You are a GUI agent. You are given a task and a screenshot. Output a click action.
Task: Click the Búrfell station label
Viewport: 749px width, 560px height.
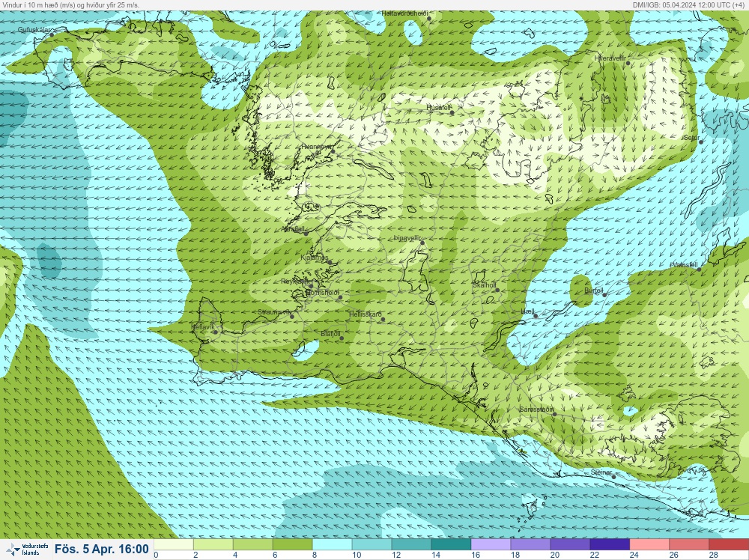point(594,290)
